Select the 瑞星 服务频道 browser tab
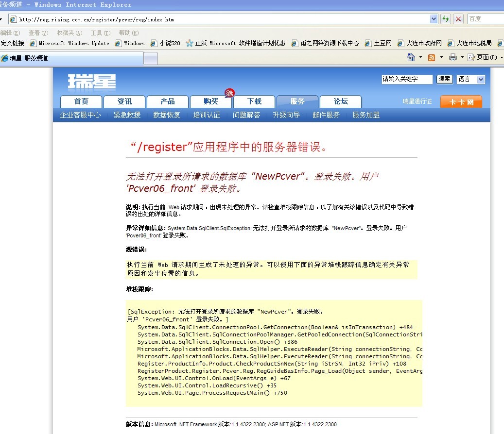 click(71, 58)
